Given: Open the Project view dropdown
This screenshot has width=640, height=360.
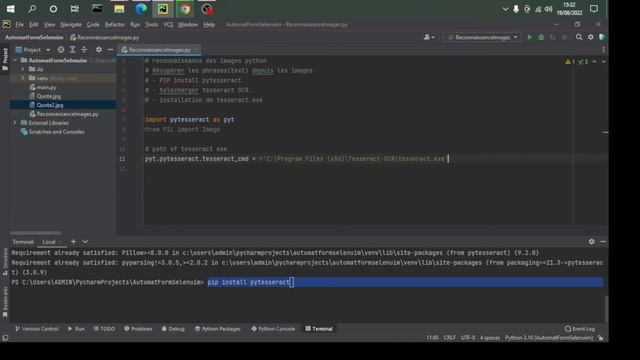Looking at the screenshot, I should click(33, 50).
